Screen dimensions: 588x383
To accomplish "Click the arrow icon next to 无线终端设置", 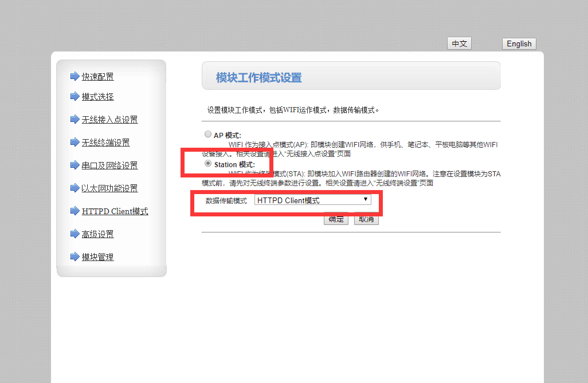I will [75, 142].
